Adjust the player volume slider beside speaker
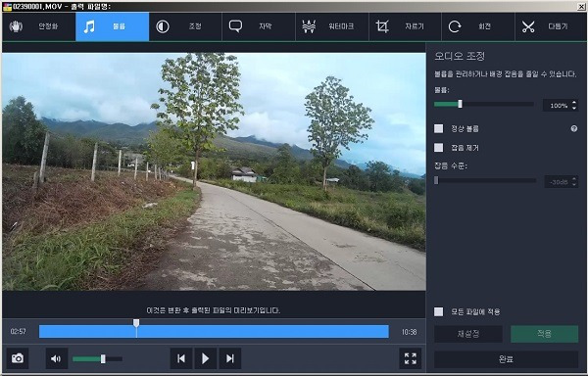This screenshot has width=588, height=376. (97, 359)
